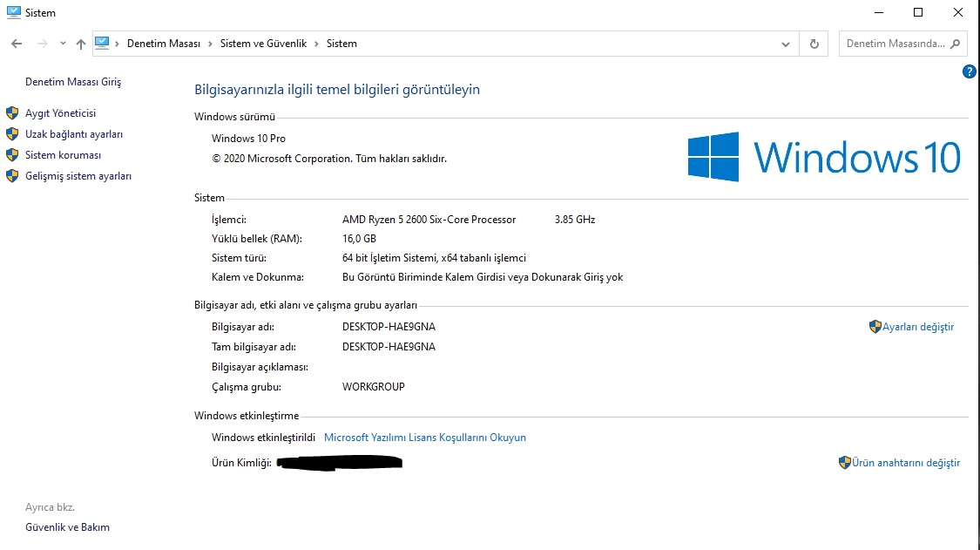
Task: Maximize the Sistem window
Action: click(x=918, y=12)
